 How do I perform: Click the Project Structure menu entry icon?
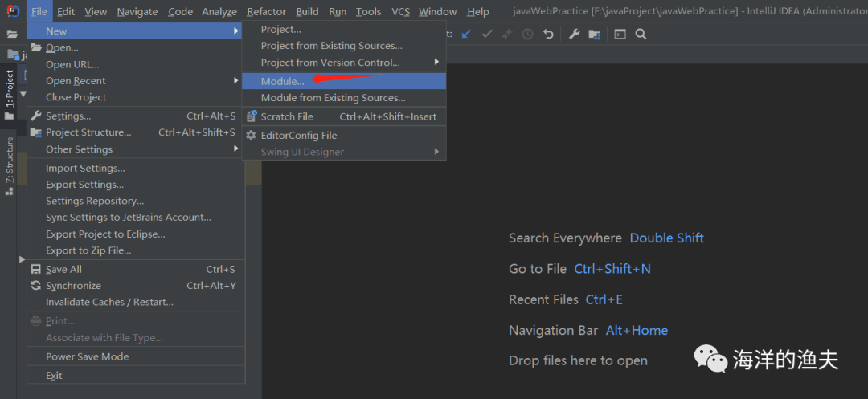coord(36,132)
